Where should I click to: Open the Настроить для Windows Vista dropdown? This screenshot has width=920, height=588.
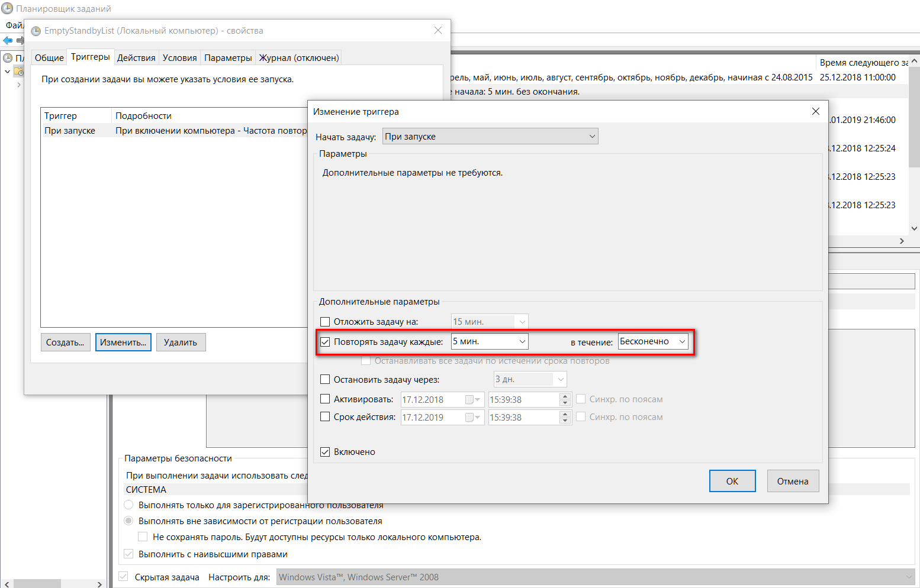pyautogui.click(x=596, y=577)
